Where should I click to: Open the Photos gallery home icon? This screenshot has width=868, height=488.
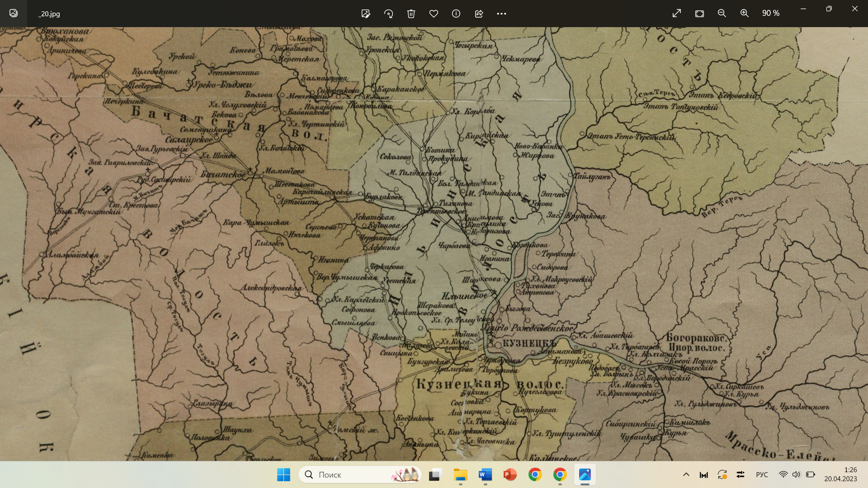14,14
